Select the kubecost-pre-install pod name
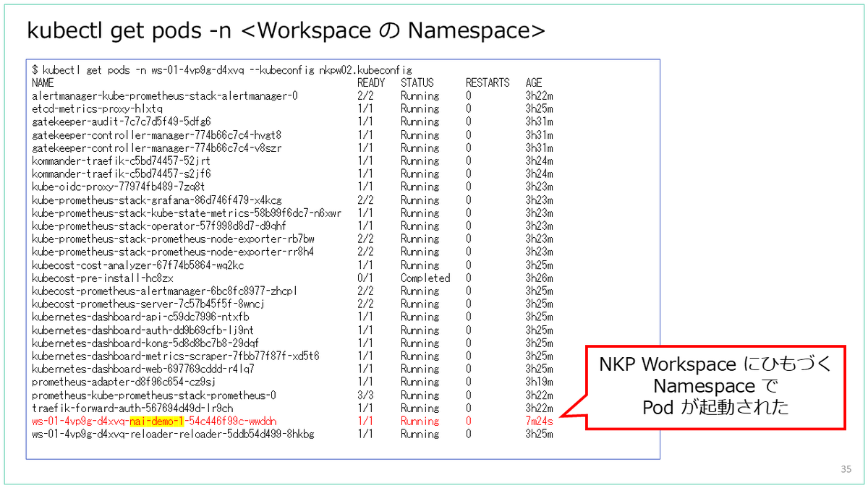The height and width of the screenshot is (488, 868). [103, 278]
